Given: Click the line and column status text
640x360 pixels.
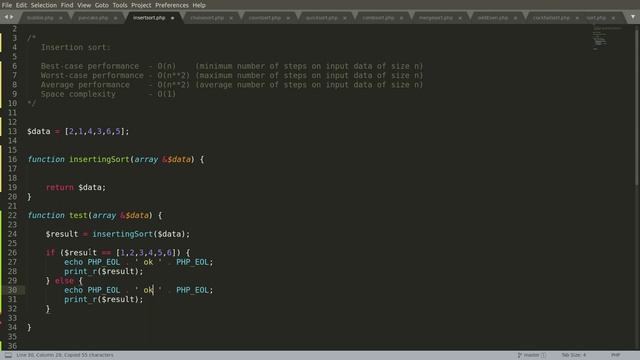Looking at the screenshot, I should (x=65, y=355).
